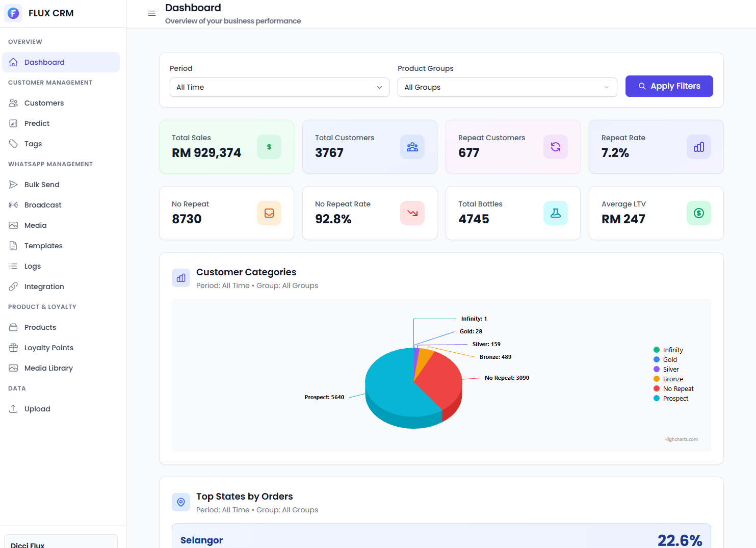Screen dimensions: 756x548
Task: Open the Upload icon under Data
Action: pyautogui.click(x=14, y=408)
